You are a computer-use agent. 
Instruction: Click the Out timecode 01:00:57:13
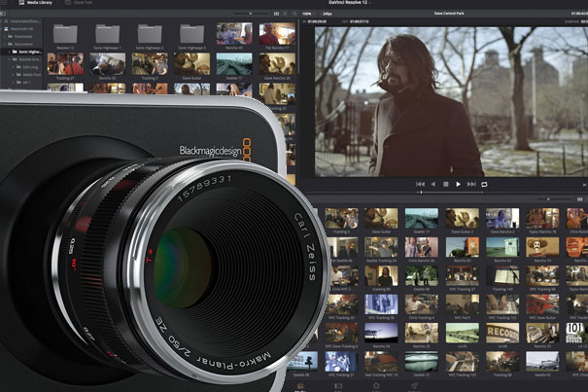[359, 21]
